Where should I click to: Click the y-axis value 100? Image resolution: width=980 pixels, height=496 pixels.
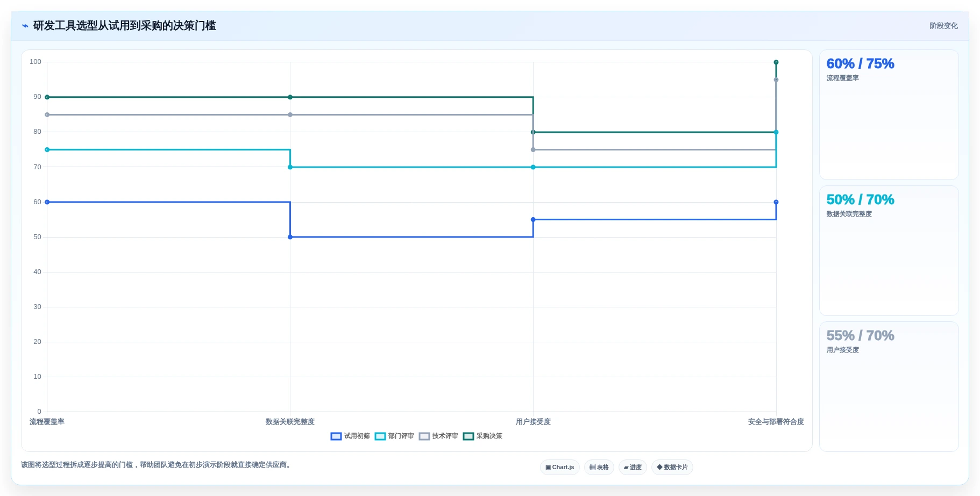coord(35,62)
